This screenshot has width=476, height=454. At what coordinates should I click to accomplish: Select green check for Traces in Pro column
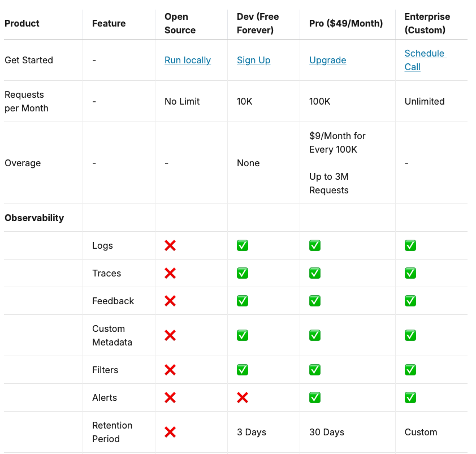pyautogui.click(x=315, y=273)
